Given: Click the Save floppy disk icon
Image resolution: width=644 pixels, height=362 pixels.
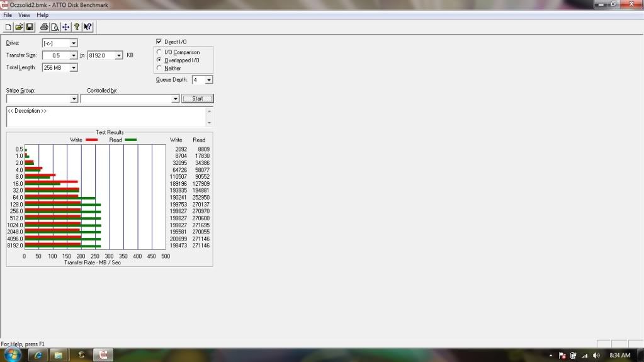Looking at the screenshot, I should click(x=30, y=27).
